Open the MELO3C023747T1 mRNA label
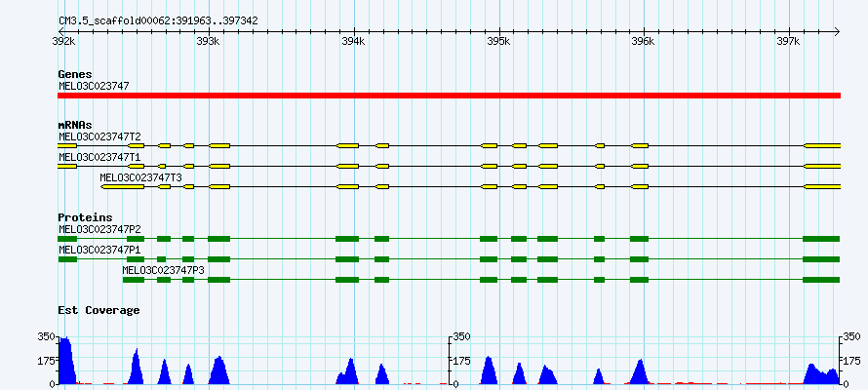Screen dimensions: 868x390 click(99, 157)
